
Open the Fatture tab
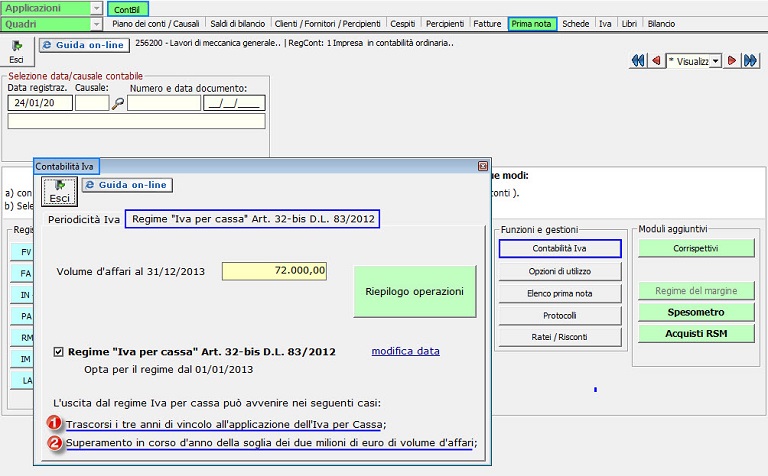487,24
